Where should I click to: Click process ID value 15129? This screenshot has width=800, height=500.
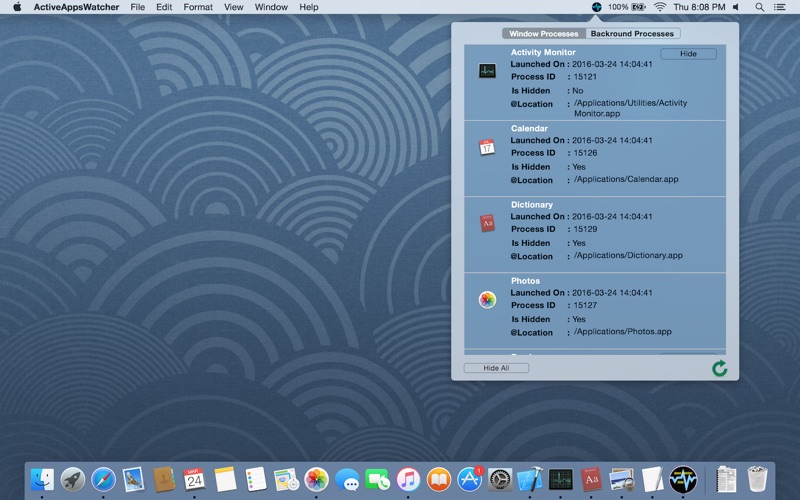pos(585,229)
